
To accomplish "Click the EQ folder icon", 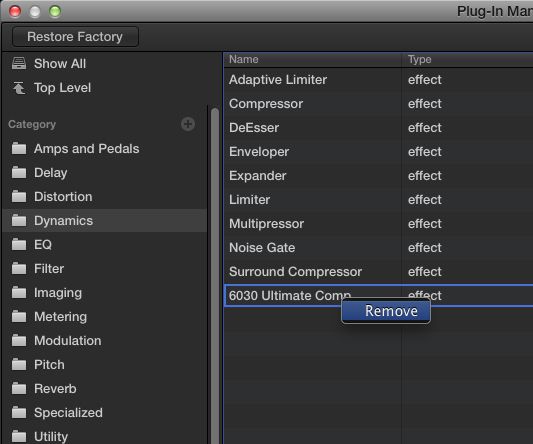I will (19, 244).
